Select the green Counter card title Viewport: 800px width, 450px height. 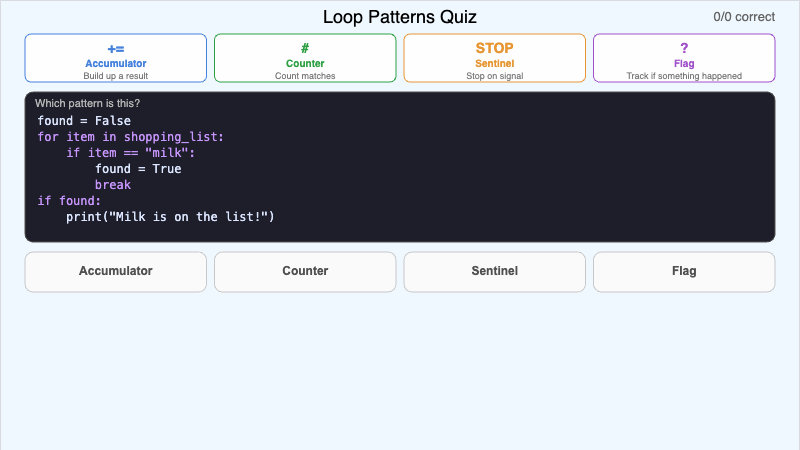(305, 63)
